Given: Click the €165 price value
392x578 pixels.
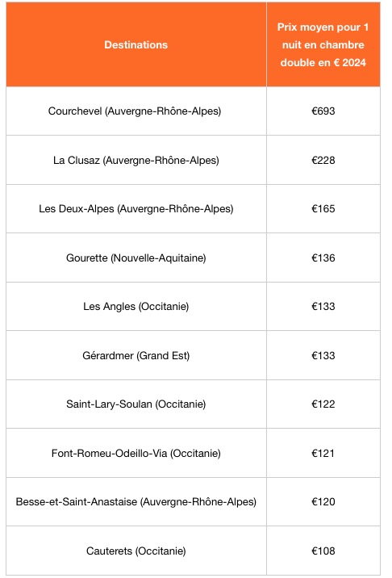Looking at the screenshot, I should (x=323, y=208).
